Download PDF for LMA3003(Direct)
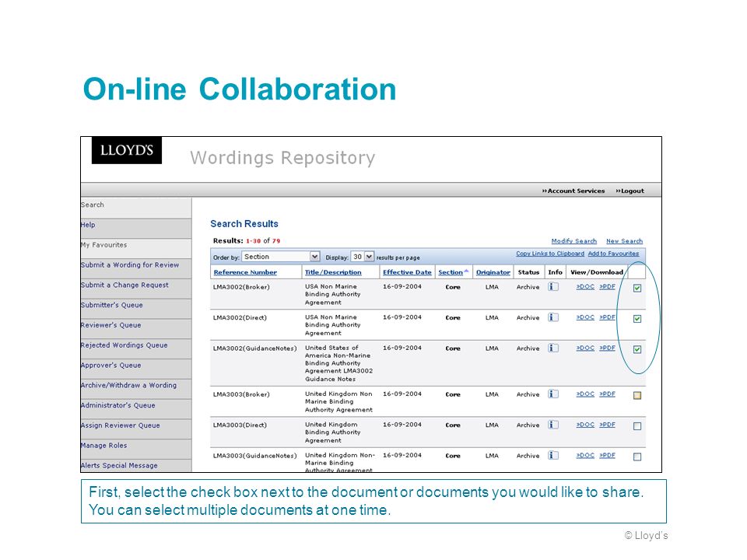This screenshot has height=560, width=747. tap(608, 425)
